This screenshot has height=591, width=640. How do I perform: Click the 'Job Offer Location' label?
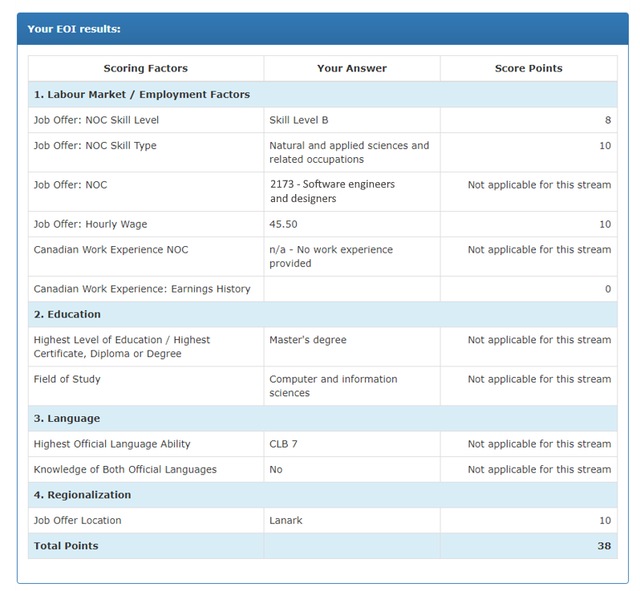(78, 520)
